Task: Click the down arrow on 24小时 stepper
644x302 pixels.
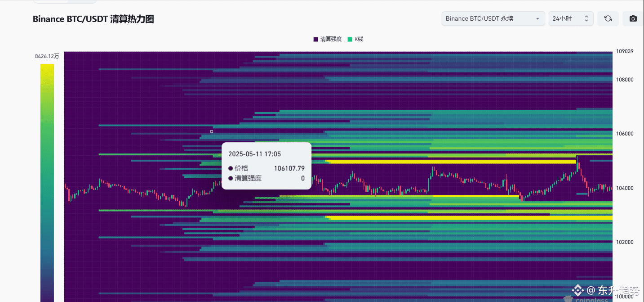Action: tap(586, 21)
